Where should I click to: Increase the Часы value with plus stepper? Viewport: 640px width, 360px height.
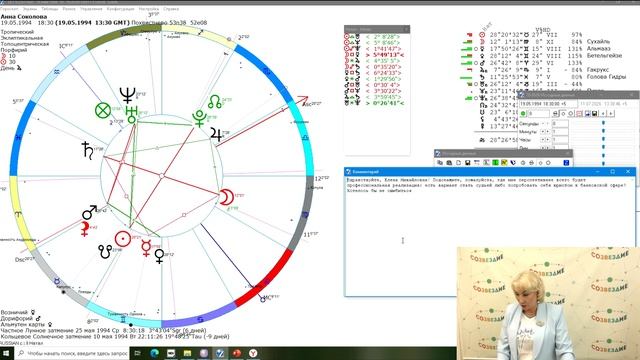[548, 140]
